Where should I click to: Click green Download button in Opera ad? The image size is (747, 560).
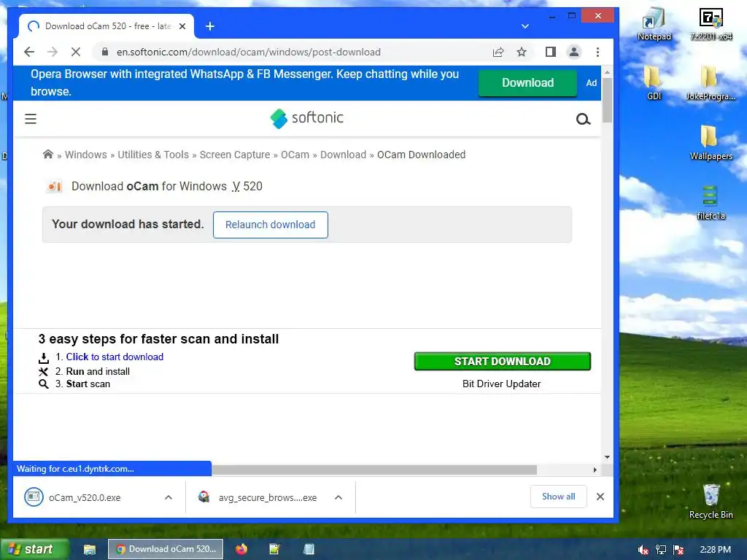[x=528, y=83]
